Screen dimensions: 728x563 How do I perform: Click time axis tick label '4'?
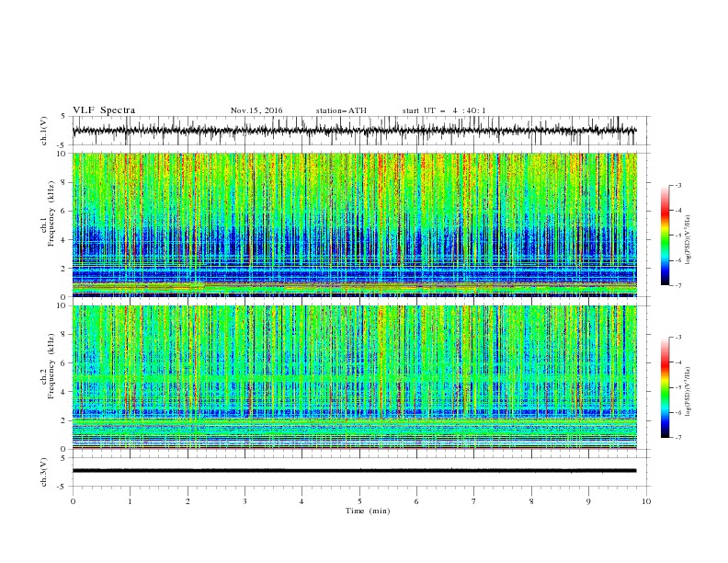tap(301, 501)
